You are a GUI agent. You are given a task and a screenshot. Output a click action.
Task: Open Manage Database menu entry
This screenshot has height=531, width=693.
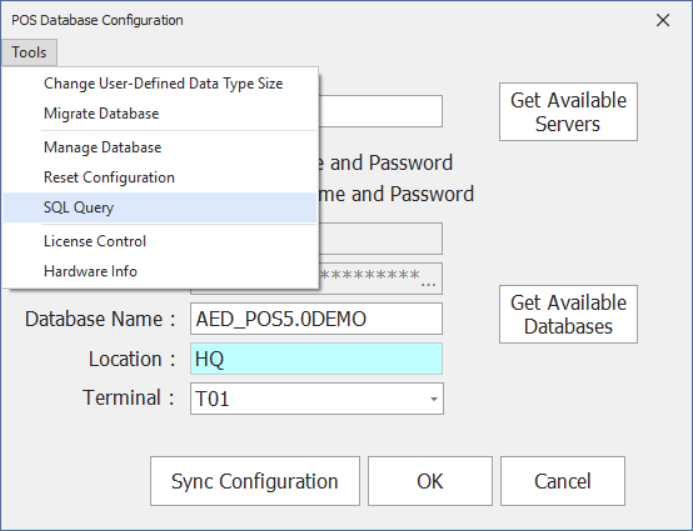tap(102, 148)
